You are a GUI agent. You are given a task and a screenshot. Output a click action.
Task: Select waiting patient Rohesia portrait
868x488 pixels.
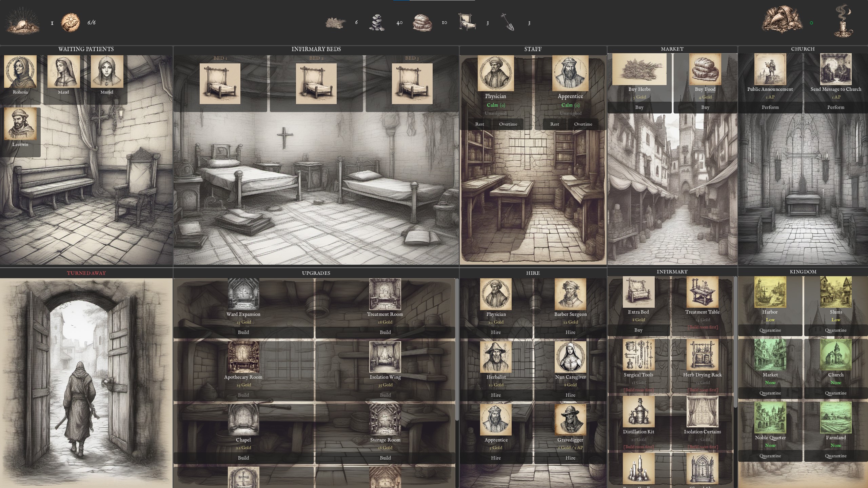[20, 72]
